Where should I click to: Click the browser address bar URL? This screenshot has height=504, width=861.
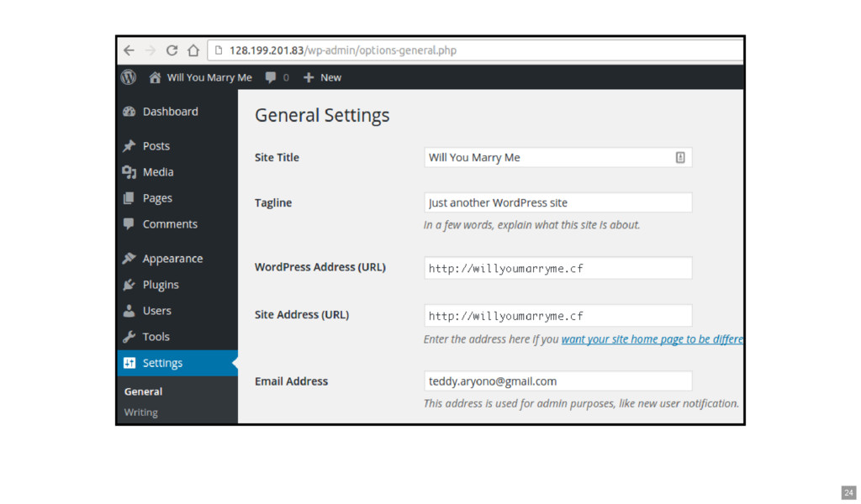(x=343, y=50)
